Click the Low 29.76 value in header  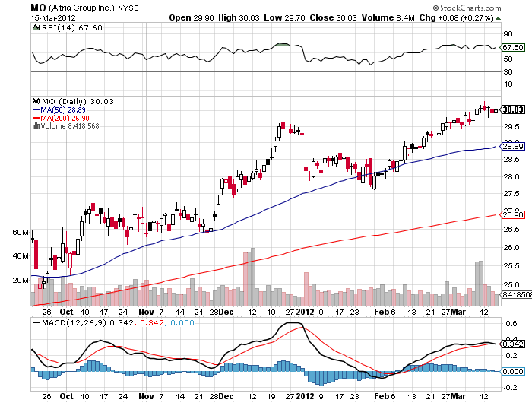pyautogui.click(x=285, y=17)
